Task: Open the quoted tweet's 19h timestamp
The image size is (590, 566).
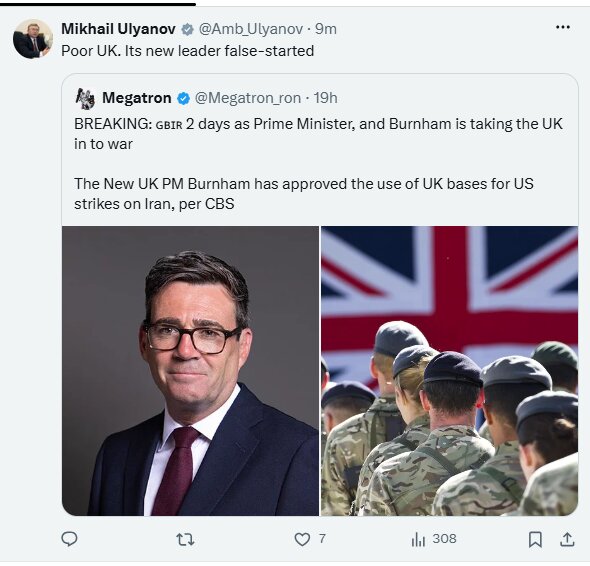Action: 326,98
